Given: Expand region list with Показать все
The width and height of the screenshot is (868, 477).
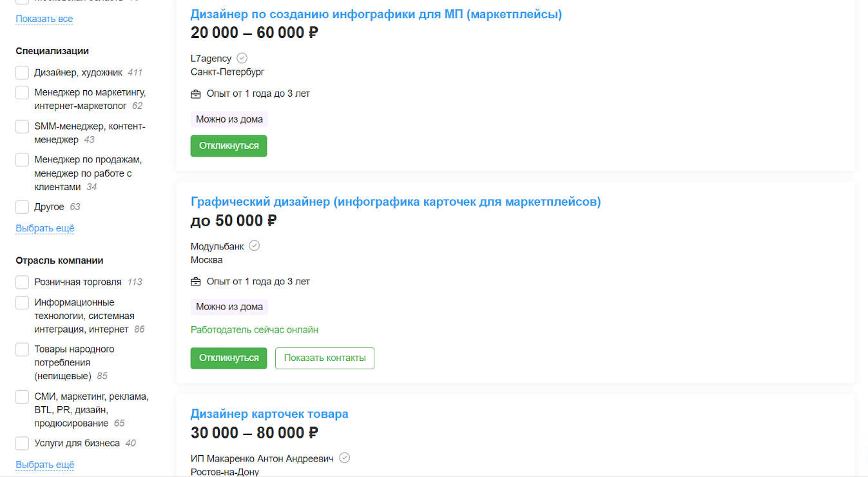Looking at the screenshot, I should pos(44,19).
